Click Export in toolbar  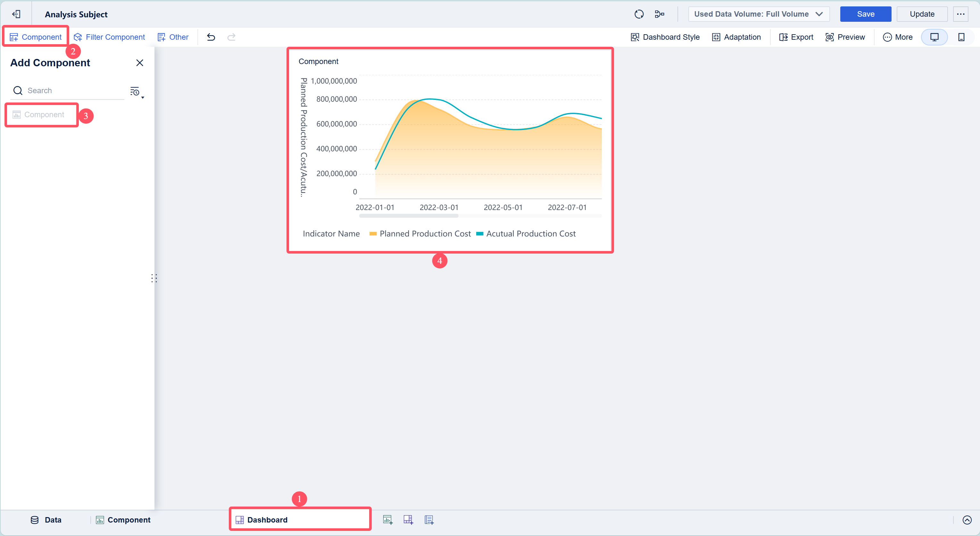[796, 37]
